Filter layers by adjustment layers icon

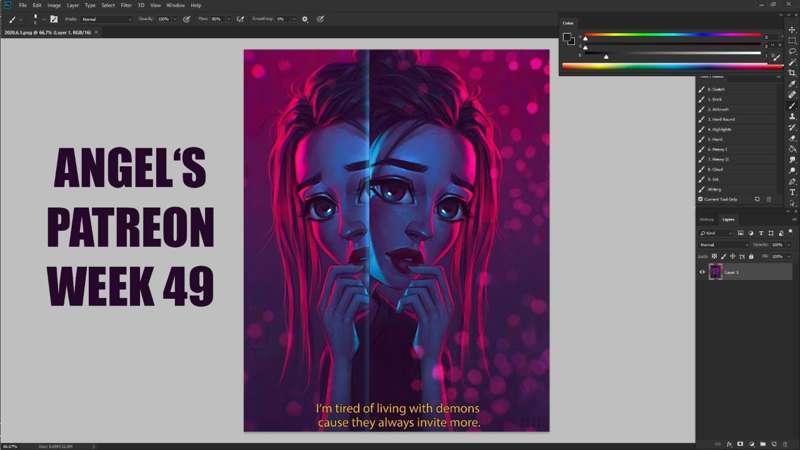point(751,233)
